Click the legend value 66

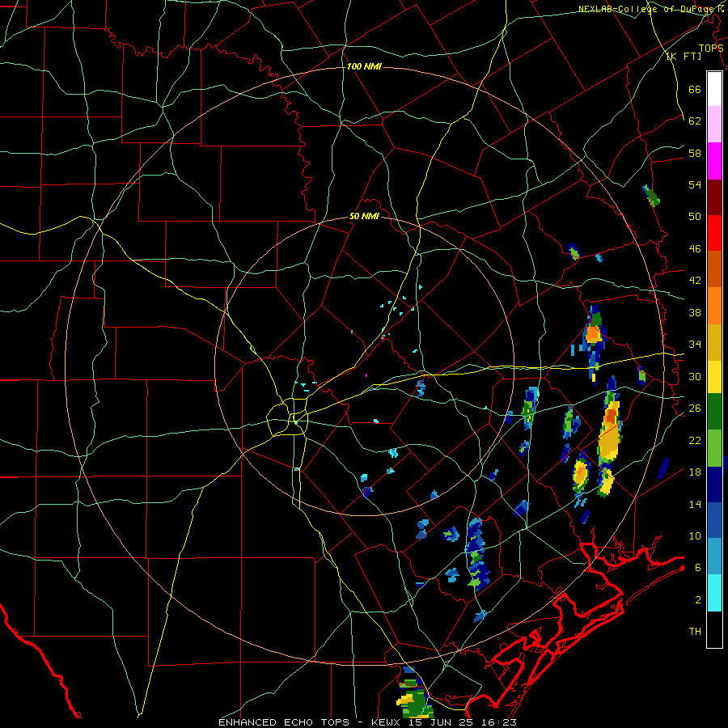(695, 90)
